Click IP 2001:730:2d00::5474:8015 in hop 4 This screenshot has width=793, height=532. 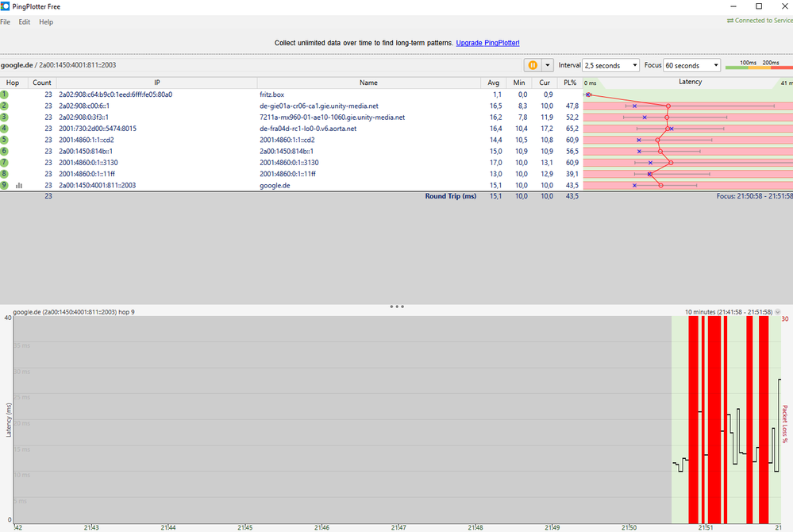pyautogui.click(x=98, y=129)
